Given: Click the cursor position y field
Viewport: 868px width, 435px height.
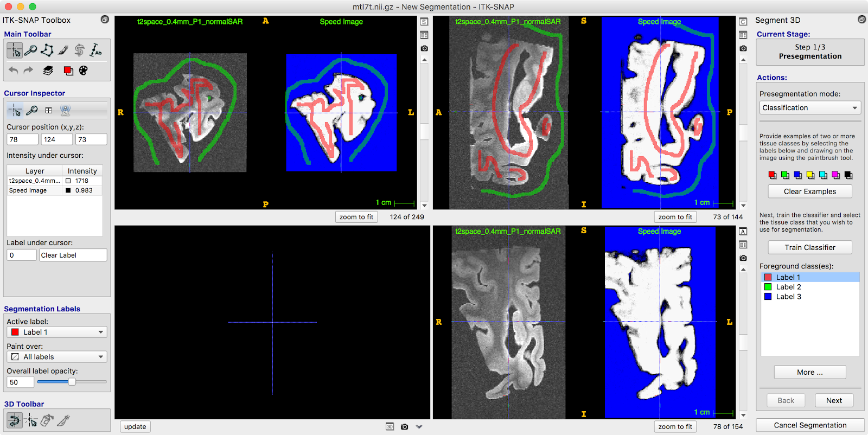Looking at the screenshot, I should pyautogui.click(x=56, y=139).
